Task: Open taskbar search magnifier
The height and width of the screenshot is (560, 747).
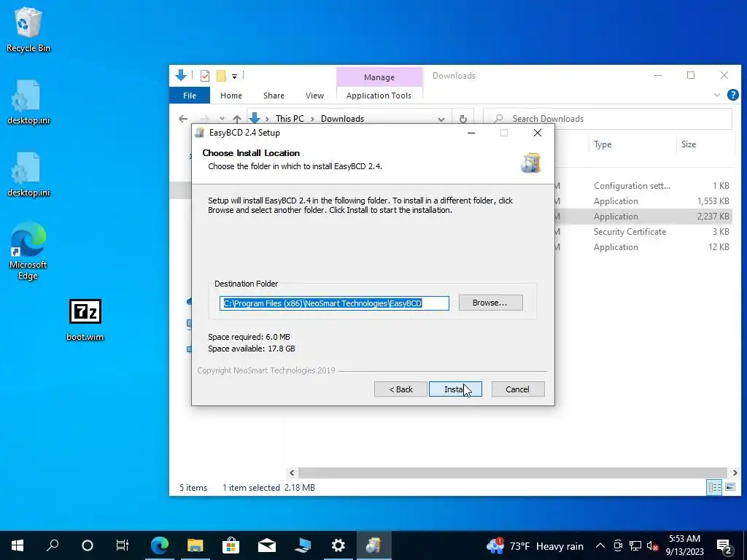Action: [53, 545]
